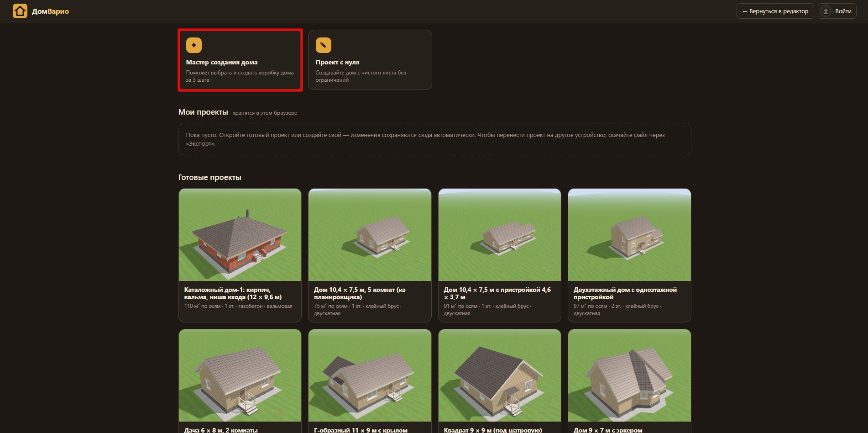This screenshot has width=868, height=433.
Task: Click the text 110 м² по осям газобетон
Action: click(x=238, y=306)
